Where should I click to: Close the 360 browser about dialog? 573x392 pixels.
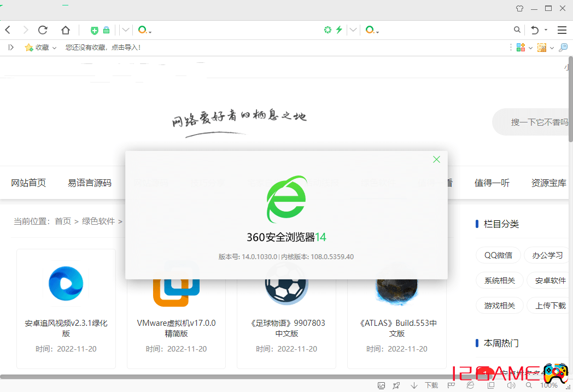click(x=436, y=159)
